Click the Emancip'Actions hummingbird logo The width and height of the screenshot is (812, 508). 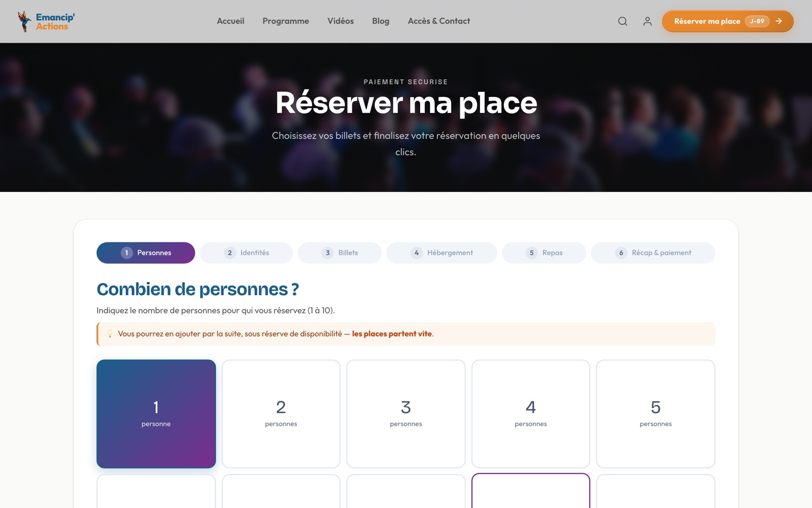click(46, 21)
